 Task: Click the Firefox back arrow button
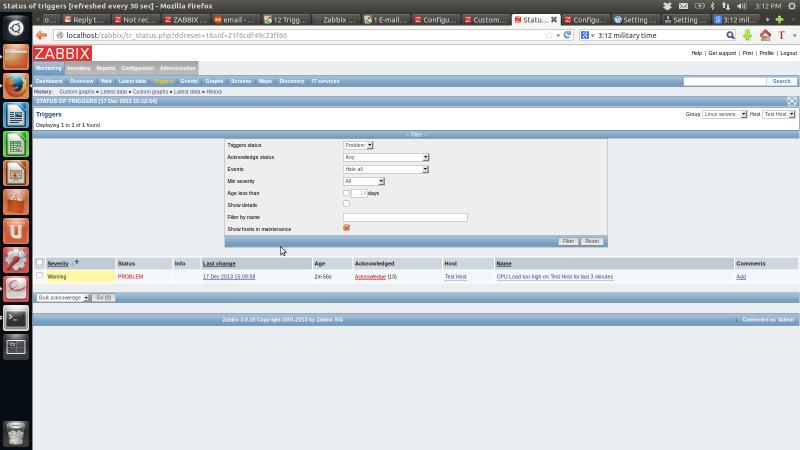click(41, 35)
